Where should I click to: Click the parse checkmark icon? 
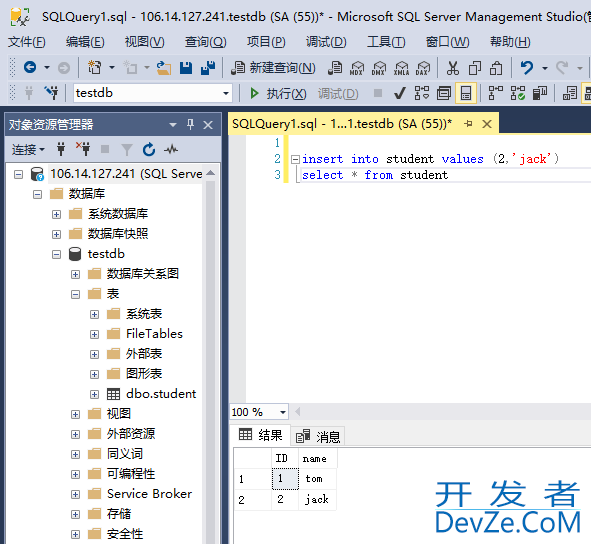[x=400, y=93]
